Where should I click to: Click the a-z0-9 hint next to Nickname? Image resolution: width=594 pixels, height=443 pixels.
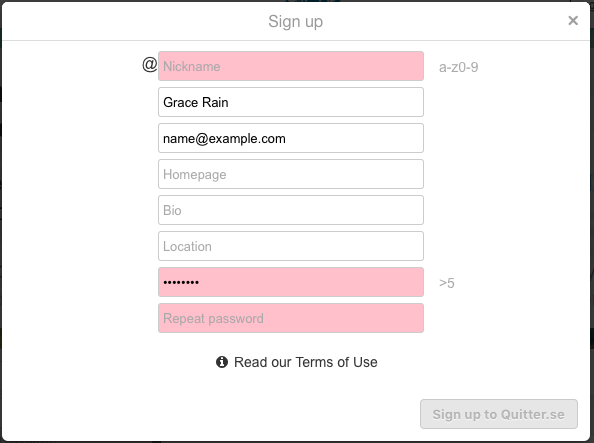(x=458, y=67)
